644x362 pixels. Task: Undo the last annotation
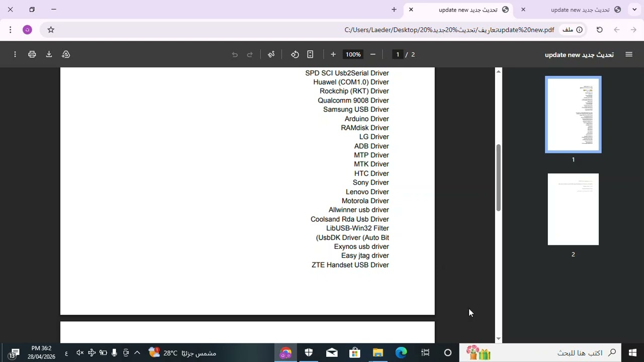[234, 54]
